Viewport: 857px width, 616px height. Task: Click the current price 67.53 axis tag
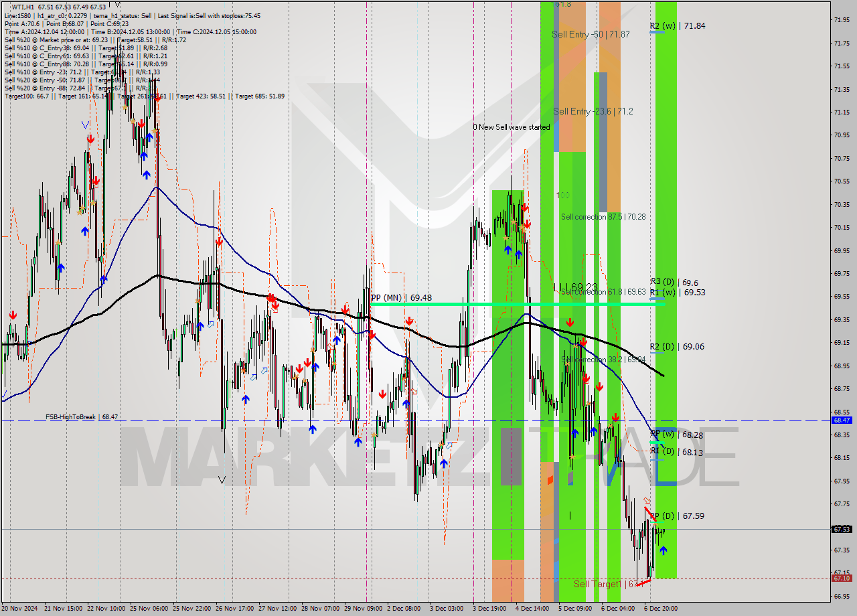click(x=842, y=529)
